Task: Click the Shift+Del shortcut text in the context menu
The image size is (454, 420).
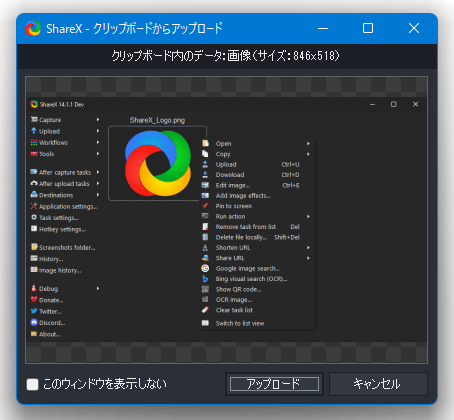Action: click(x=287, y=237)
